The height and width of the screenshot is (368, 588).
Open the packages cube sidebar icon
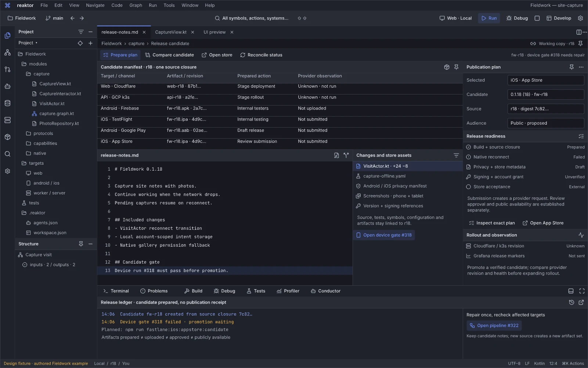7,137
